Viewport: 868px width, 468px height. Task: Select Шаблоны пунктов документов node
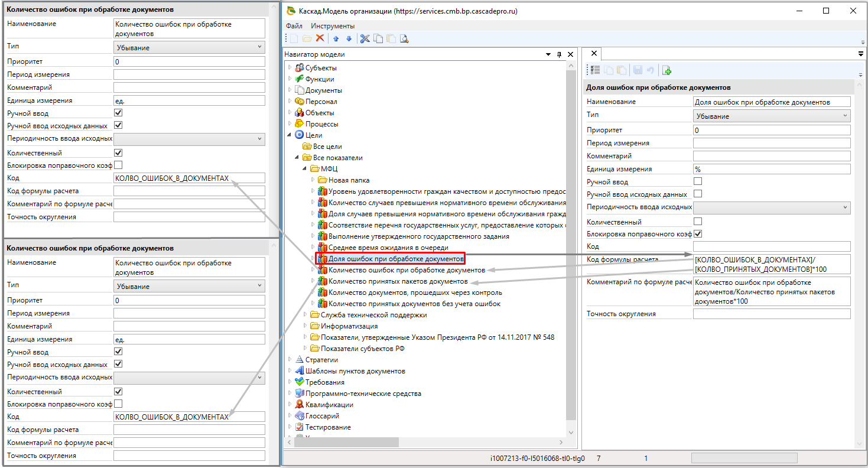tap(355, 371)
